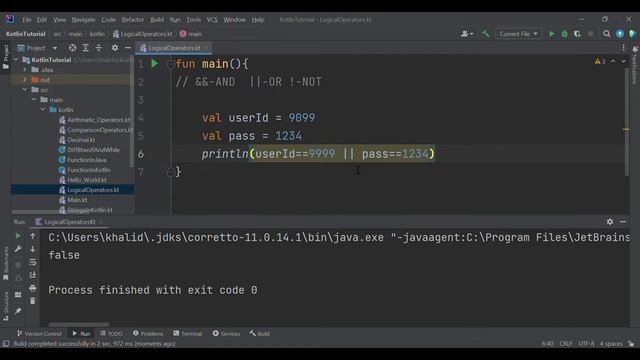Screen dimensions: 640x360
Task: Open the VCS menu
Action: (212, 20)
